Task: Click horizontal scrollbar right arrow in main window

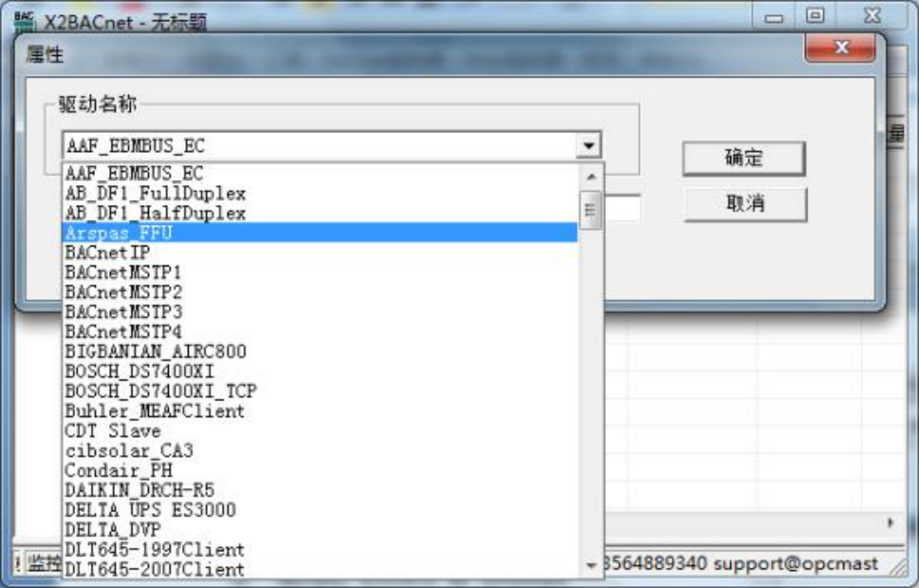Action: [x=891, y=523]
